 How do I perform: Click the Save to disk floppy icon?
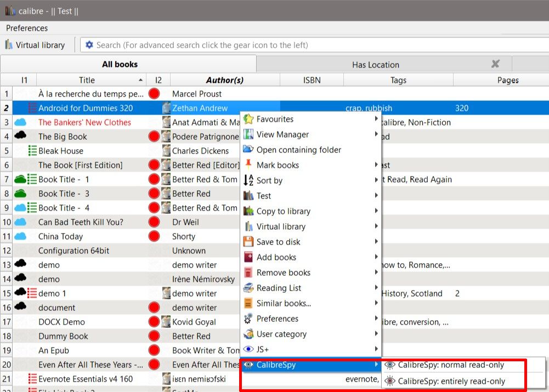click(x=248, y=242)
